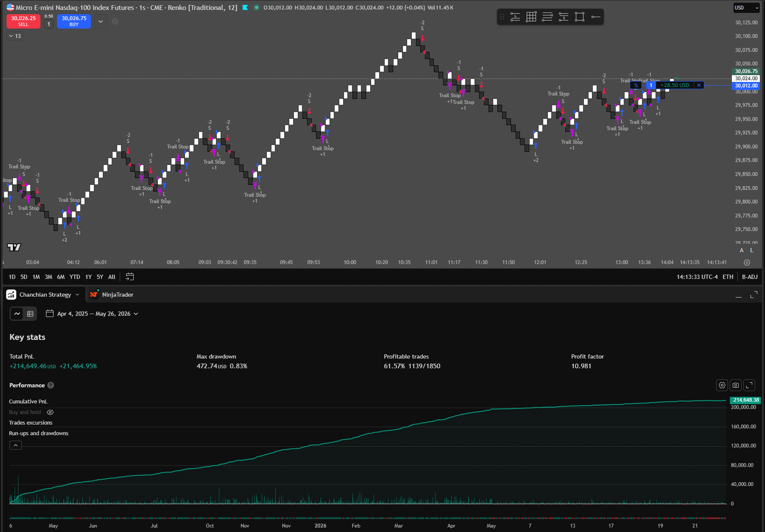Reverse position using the arrows icon
The image size is (765, 532).
[x=636, y=85]
